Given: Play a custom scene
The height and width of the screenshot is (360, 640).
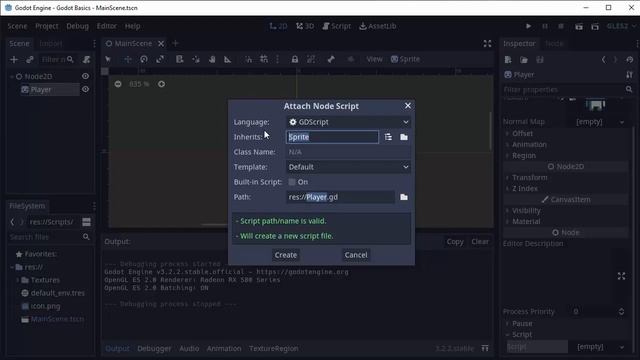Looking at the screenshot, I should [595, 27].
